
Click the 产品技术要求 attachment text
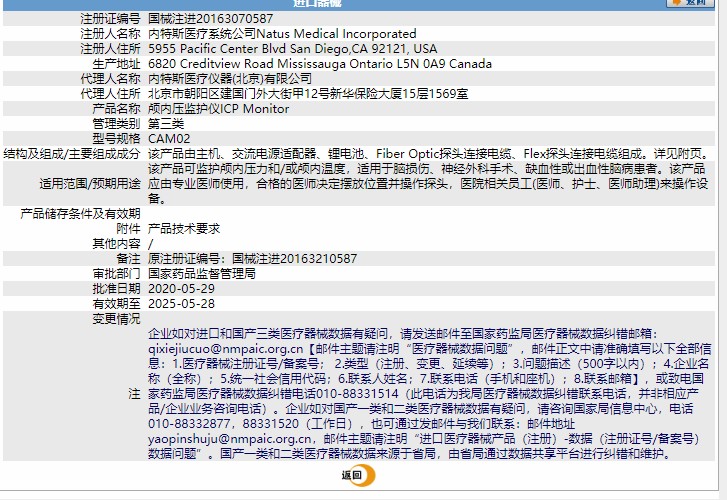184,229
